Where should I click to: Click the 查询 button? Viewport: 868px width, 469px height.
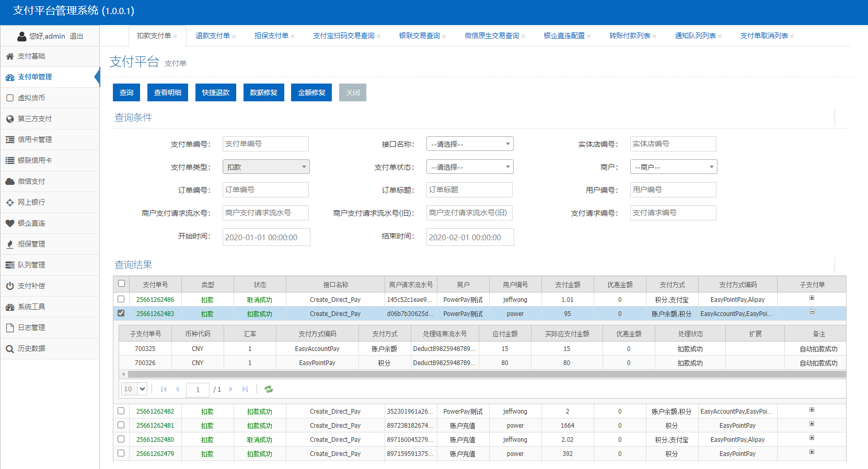click(x=126, y=92)
